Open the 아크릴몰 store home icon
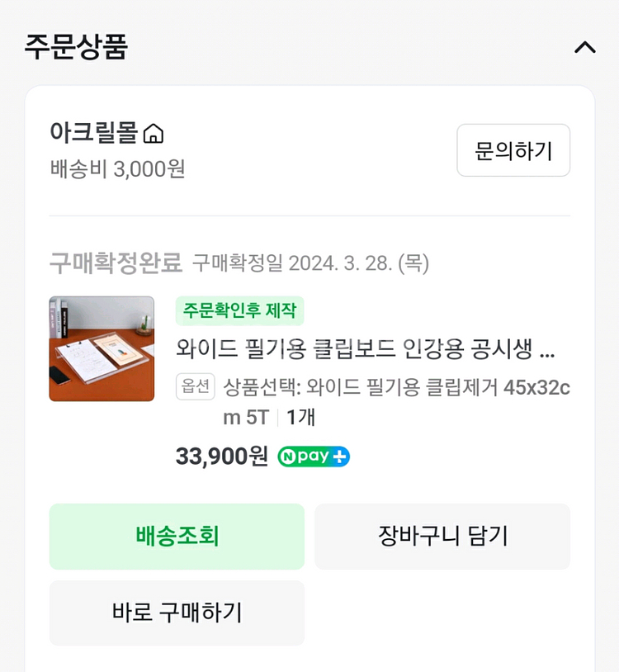 click(x=154, y=133)
